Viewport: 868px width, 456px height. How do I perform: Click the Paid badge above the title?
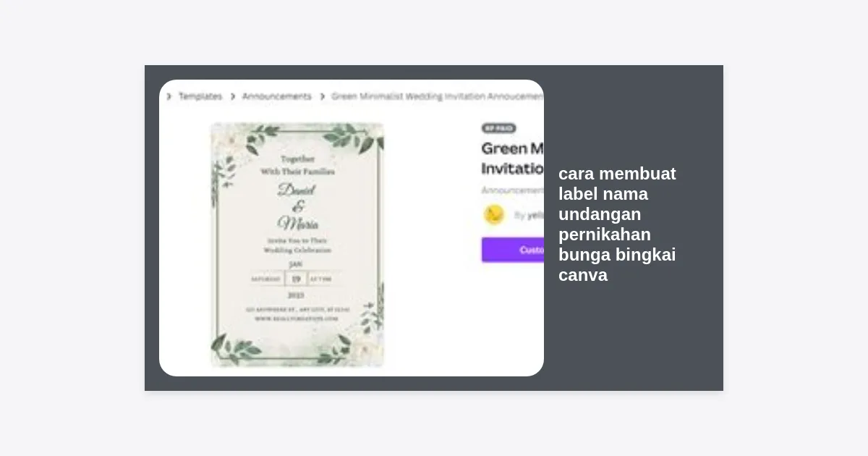click(498, 128)
